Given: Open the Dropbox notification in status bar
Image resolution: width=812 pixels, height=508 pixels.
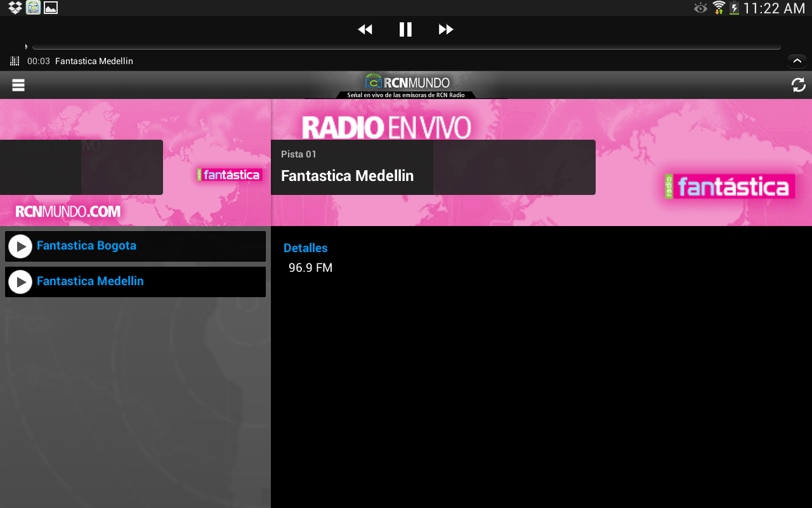Looking at the screenshot, I should 15,8.
